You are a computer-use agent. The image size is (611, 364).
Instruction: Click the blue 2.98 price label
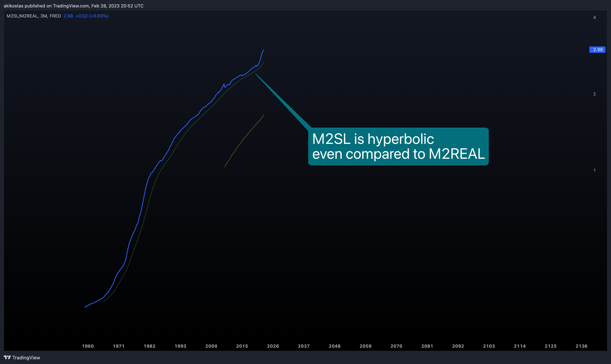click(597, 50)
